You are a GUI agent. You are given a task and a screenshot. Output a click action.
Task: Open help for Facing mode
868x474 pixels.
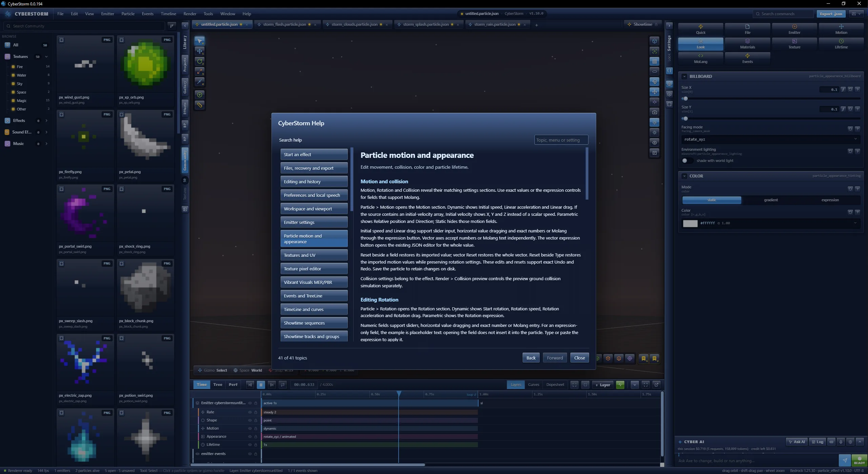pos(857,129)
